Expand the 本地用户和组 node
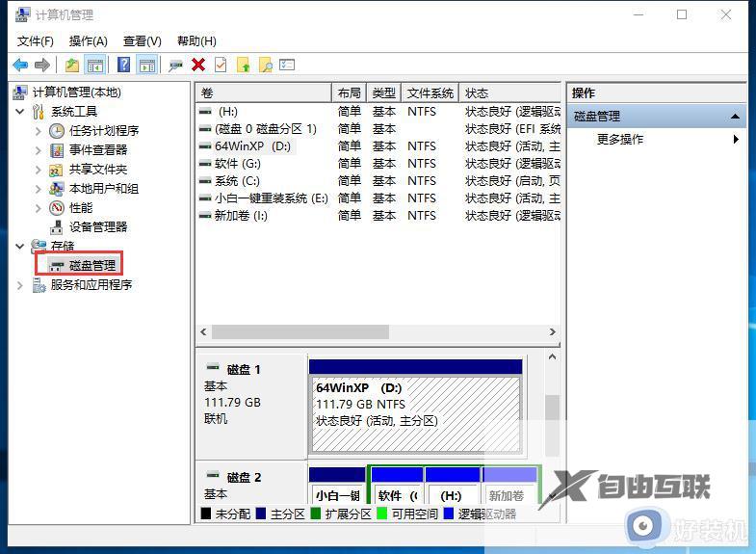The image size is (756, 554). click(x=39, y=189)
